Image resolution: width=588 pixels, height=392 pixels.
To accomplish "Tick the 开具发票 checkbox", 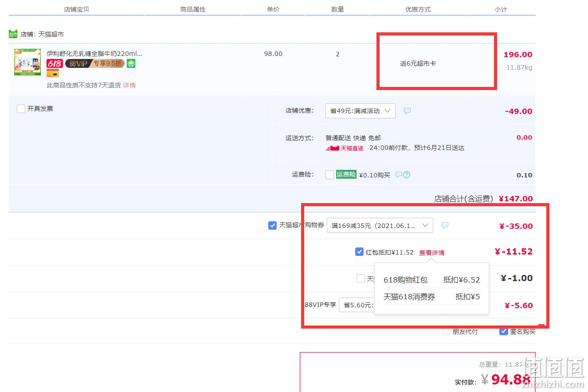I will (21, 109).
